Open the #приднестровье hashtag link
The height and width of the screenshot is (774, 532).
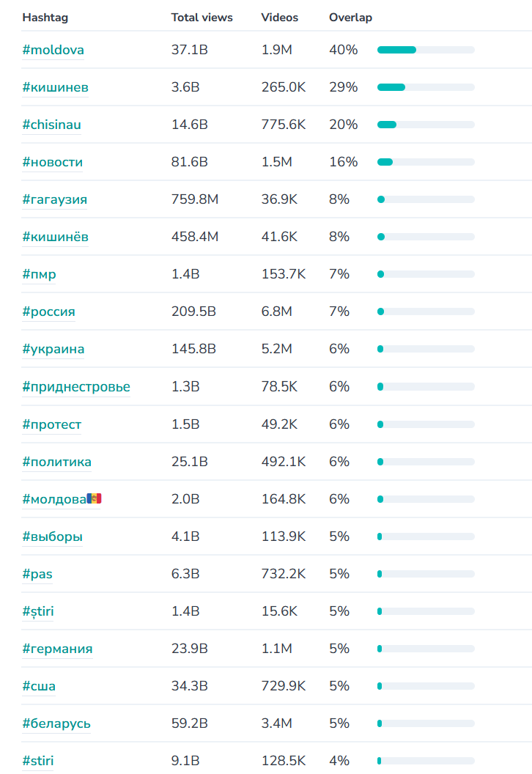coord(76,386)
